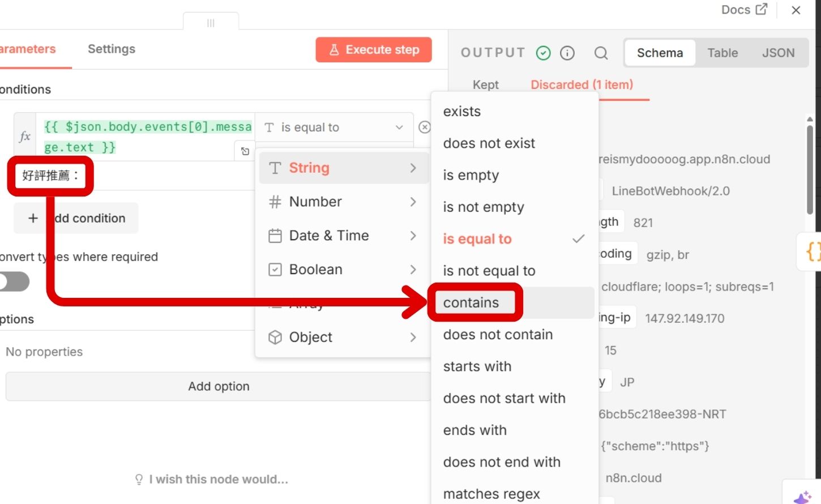Viewport: 821px width, 504px height.
Task: Click the output info icon
Action: [567, 53]
